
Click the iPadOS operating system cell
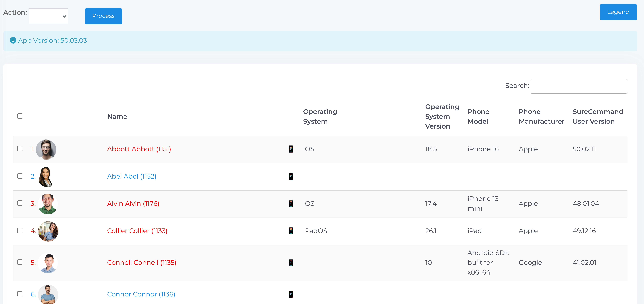315,231
